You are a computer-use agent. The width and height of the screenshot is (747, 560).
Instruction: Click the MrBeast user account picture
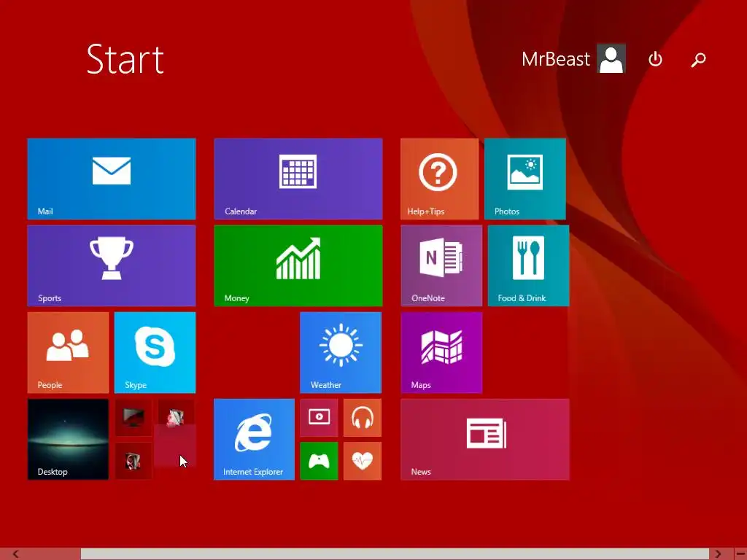611,58
